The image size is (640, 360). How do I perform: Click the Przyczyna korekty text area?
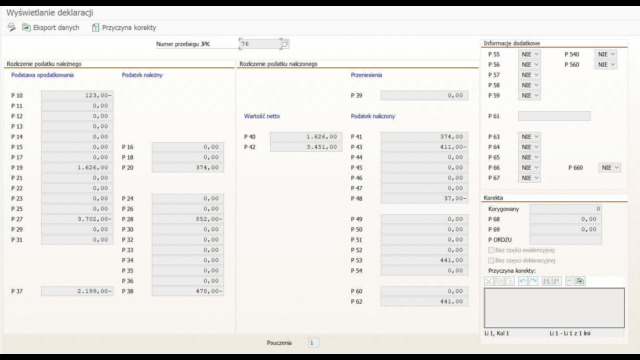pos(554,308)
